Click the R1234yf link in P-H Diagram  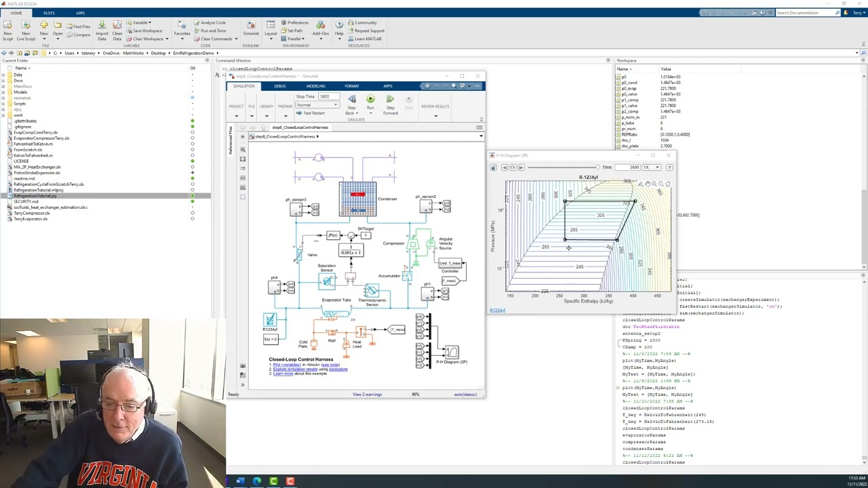click(498, 310)
